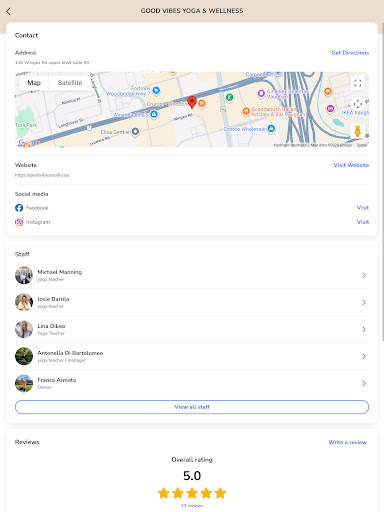Screen dimensions: 384x512
Task: Open Lina DiLeo profile chevron
Action: pos(364,329)
